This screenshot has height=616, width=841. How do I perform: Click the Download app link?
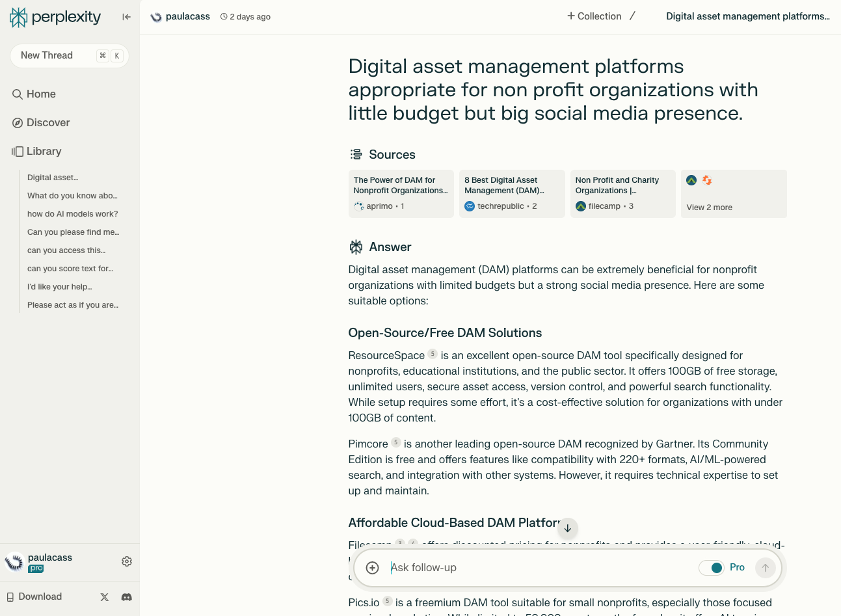pyautogui.click(x=34, y=597)
